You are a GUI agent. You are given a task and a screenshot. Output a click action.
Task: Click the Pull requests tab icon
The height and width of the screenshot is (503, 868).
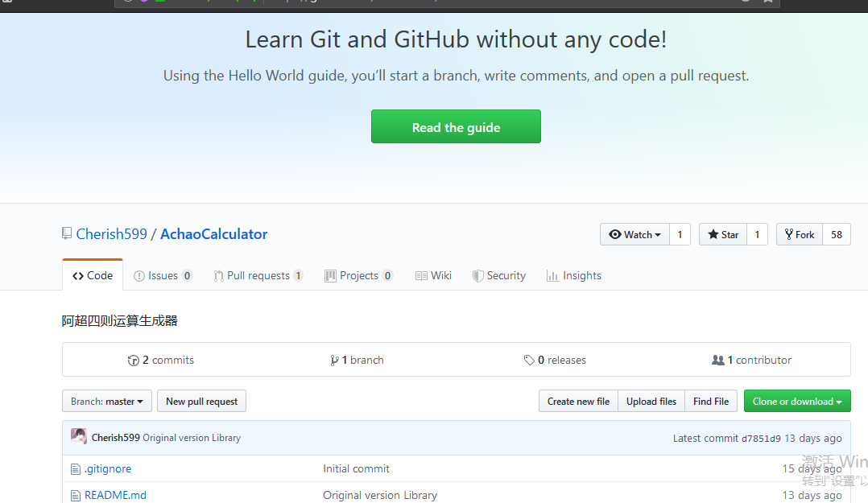219,275
